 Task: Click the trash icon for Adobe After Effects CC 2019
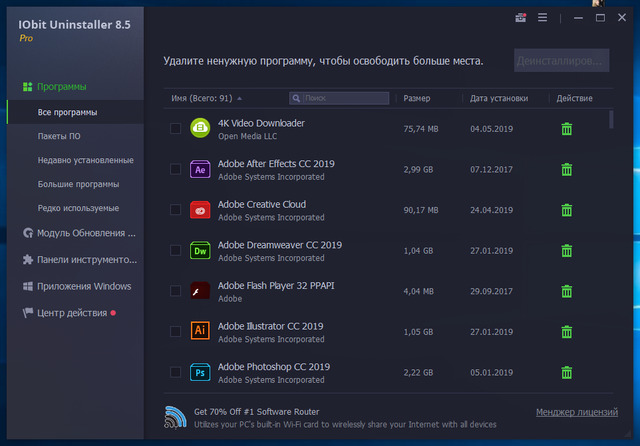pos(567,169)
